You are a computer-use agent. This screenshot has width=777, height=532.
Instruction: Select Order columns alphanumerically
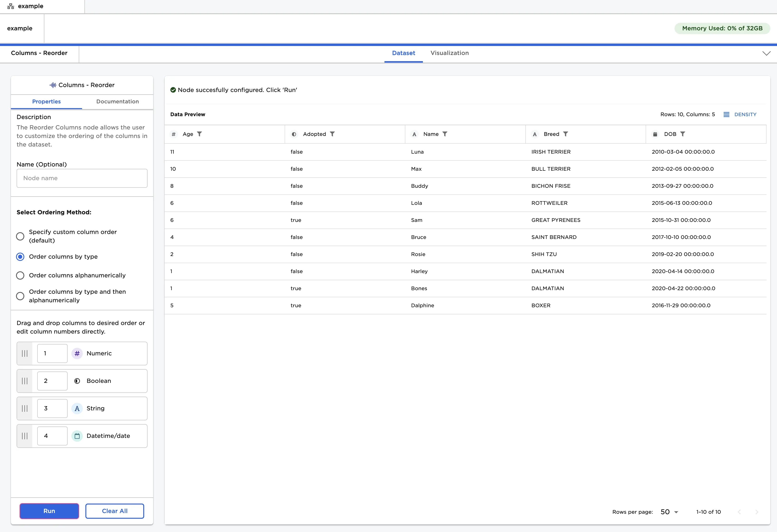click(20, 275)
